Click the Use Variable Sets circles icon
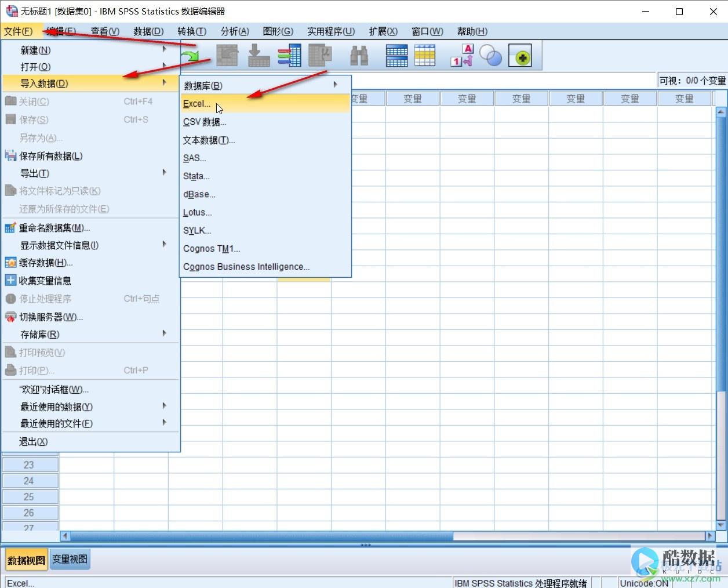The image size is (728, 588). click(491, 56)
